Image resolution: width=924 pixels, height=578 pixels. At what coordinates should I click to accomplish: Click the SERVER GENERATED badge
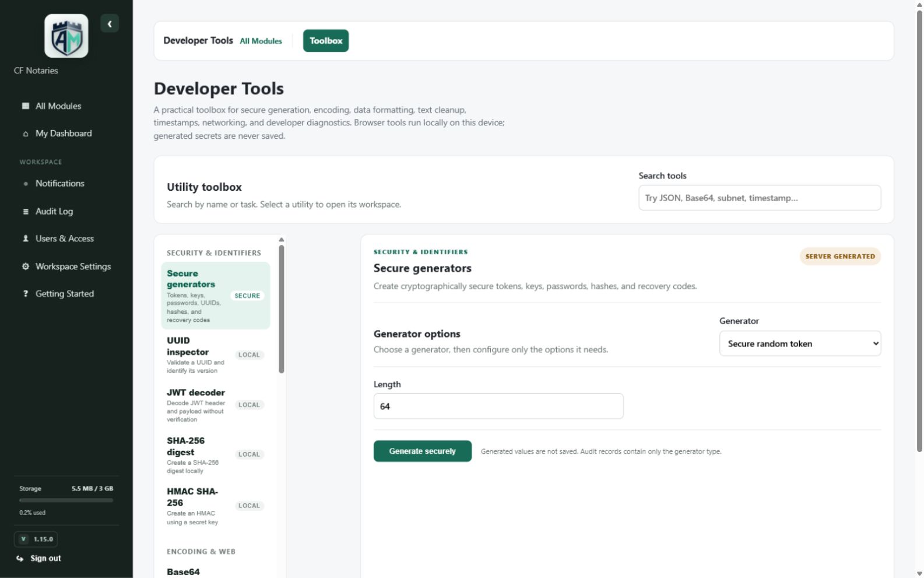click(x=840, y=256)
